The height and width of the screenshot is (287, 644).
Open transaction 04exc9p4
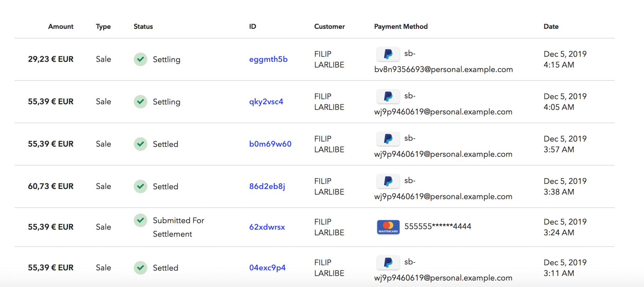tap(267, 268)
